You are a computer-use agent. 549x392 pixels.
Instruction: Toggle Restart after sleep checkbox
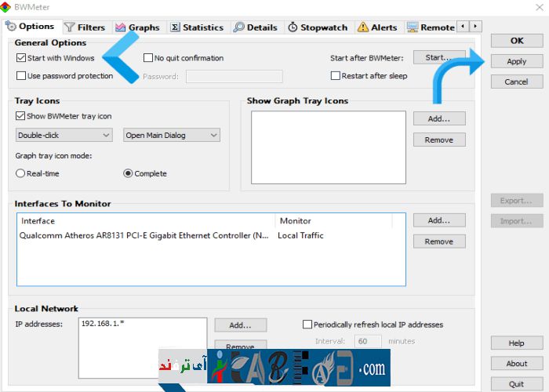[x=336, y=76]
